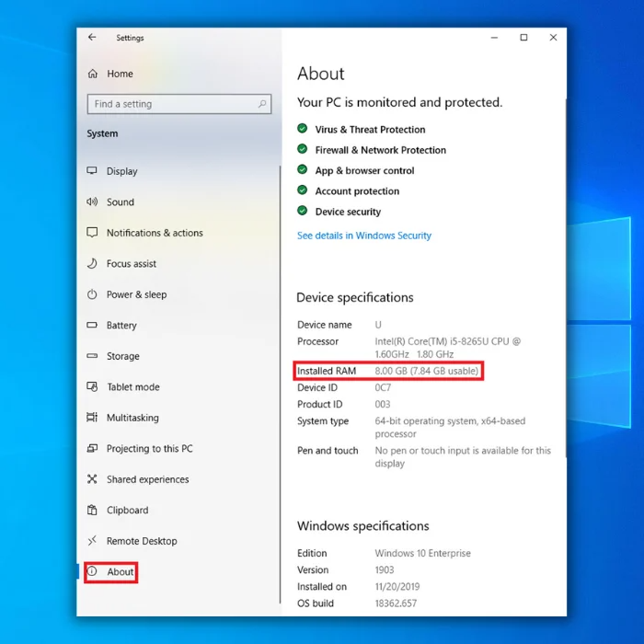Screen dimensions: 644x644
Task: Click the Remote Desktop icon
Action: click(x=92, y=541)
